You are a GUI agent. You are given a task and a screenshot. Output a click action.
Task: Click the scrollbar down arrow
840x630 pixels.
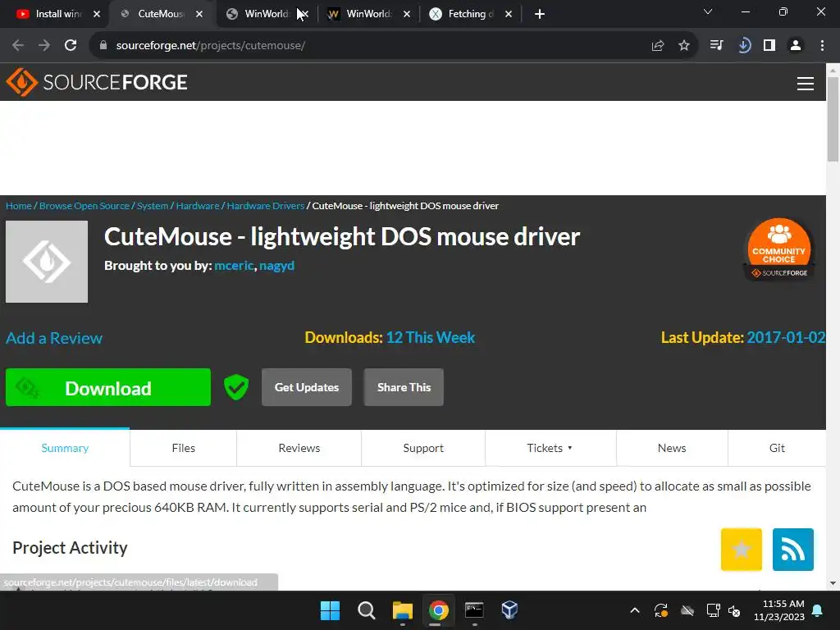[x=833, y=583]
